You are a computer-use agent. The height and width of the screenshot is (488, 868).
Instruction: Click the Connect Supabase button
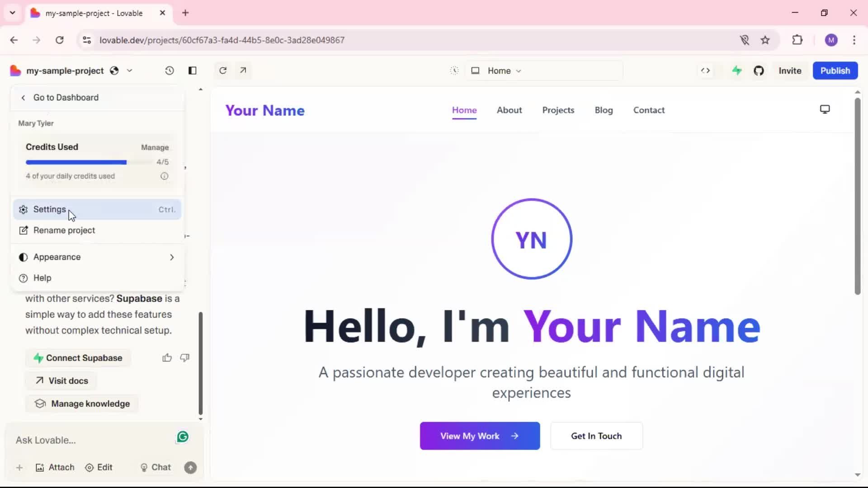(x=78, y=358)
